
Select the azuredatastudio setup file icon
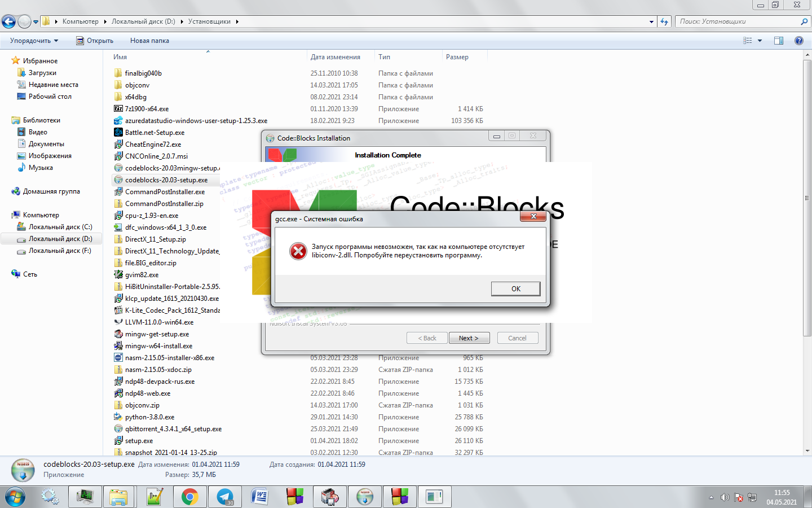point(118,121)
